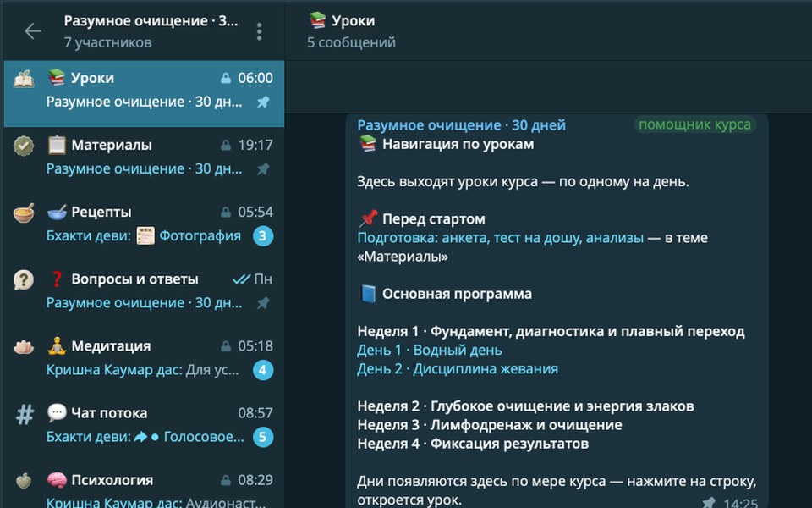
Task: Go back using the left arrow
Action: tap(33, 31)
